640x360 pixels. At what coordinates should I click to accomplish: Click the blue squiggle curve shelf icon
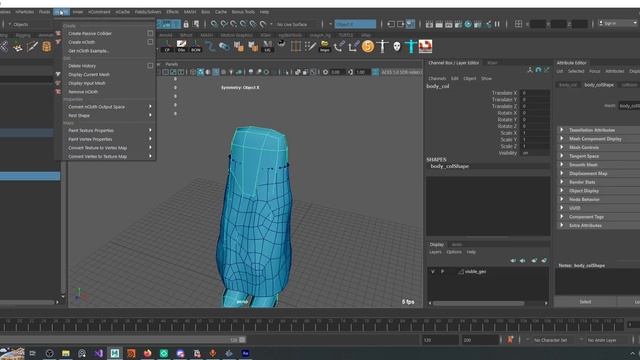[210, 47]
